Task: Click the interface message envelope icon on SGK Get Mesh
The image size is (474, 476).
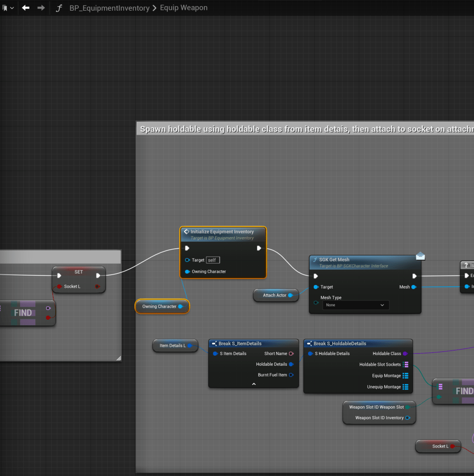Action: coord(420,256)
